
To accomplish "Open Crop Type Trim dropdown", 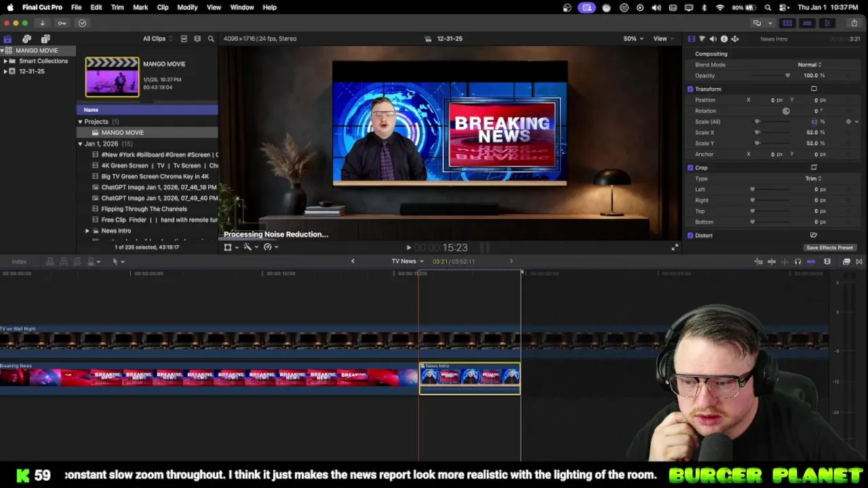I will tap(813, 178).
